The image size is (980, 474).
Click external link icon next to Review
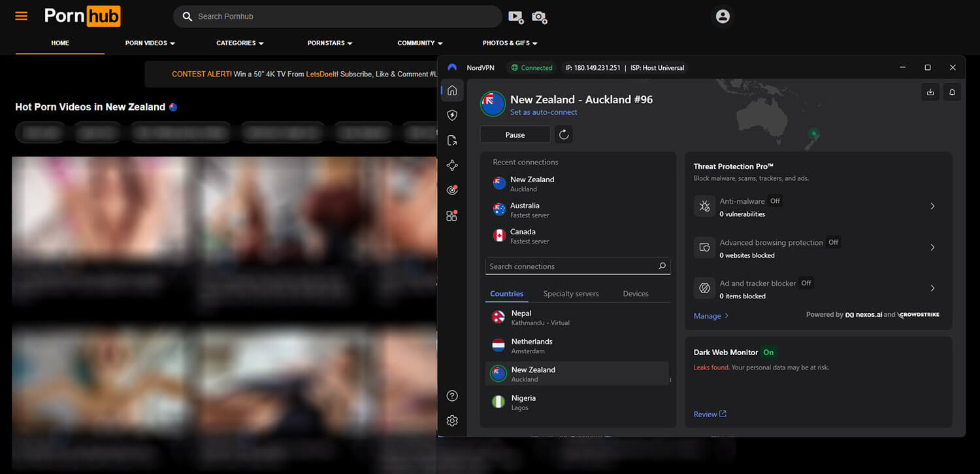point(723,414)
